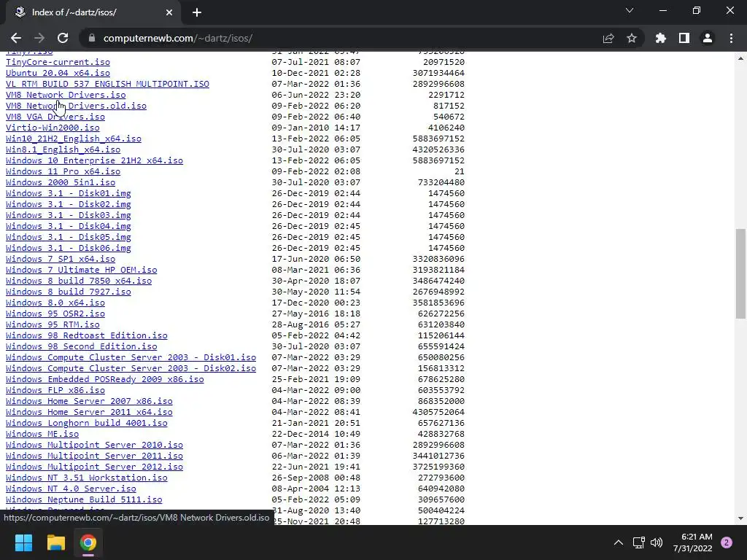
Task: Show hidden system tray icons
Action: pos(619,542)
